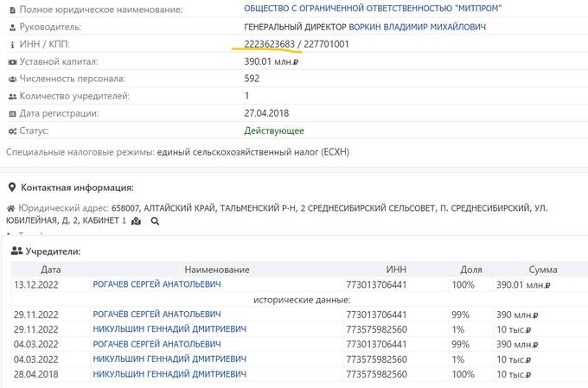Click the people icon beside Численность персонала
Screen dimensions: 588x388
pyautogui.click(x=10, y=79)
